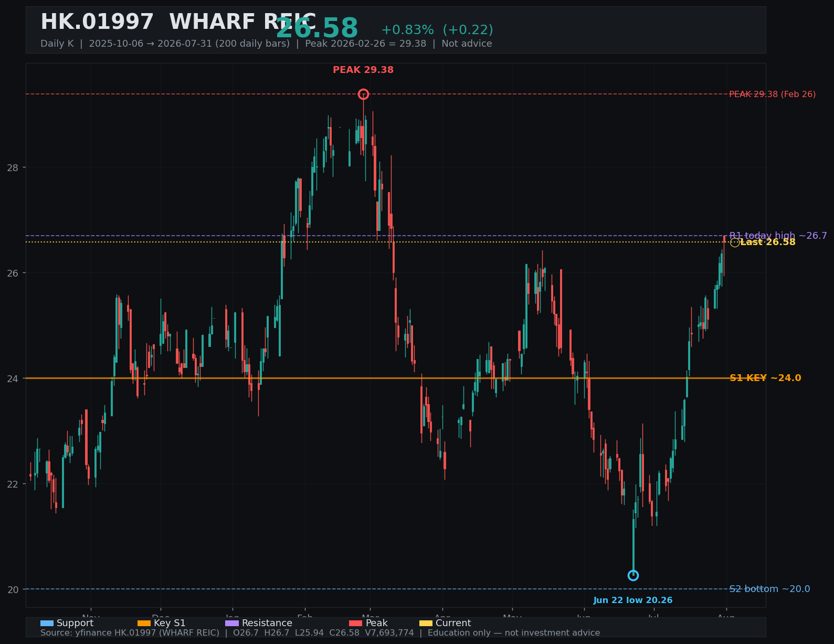The image size is (834, 644).
Task: Click the "S1 KEY ~24.0" label
Action: coord(765,378)
